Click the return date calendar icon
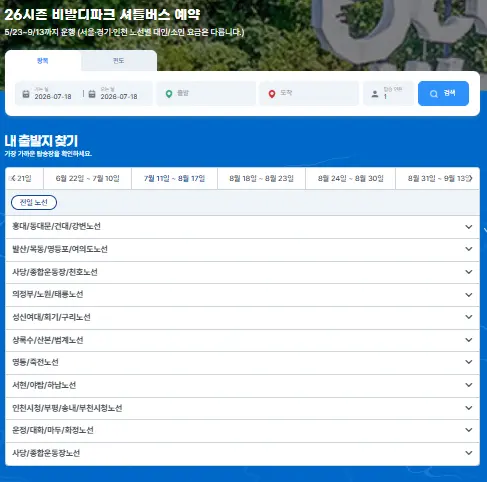 click(x=92, y=94)
